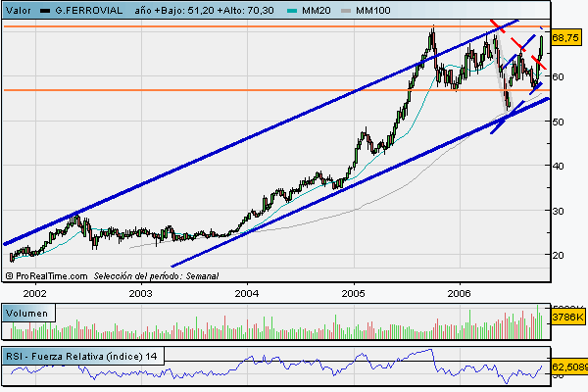Select the MM100 moving average label
The height and width of the screenshot is (392, 588).
pos(373,11)
